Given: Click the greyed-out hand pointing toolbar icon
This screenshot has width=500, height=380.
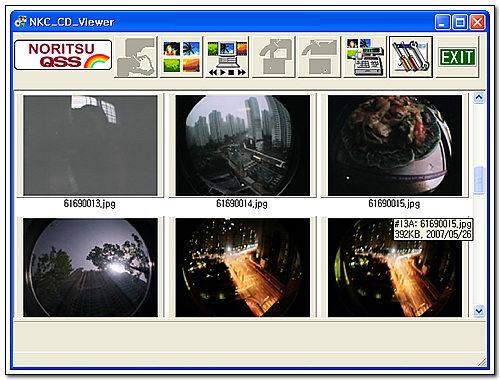Looking at the screenshot, I should 136,57.
